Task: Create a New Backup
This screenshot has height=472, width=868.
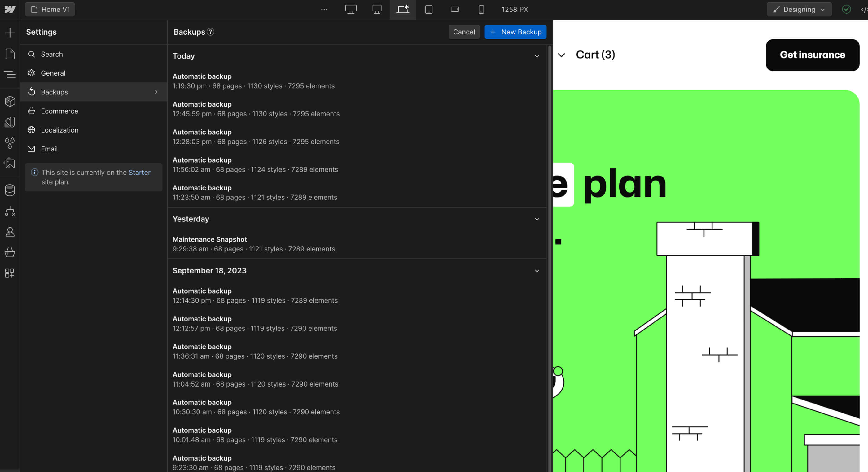Action: point(515,32)
